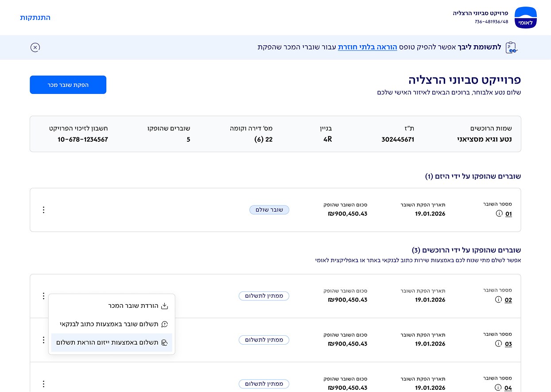
Task: Click account number 10-678-1234567
Action: [83, 140]
